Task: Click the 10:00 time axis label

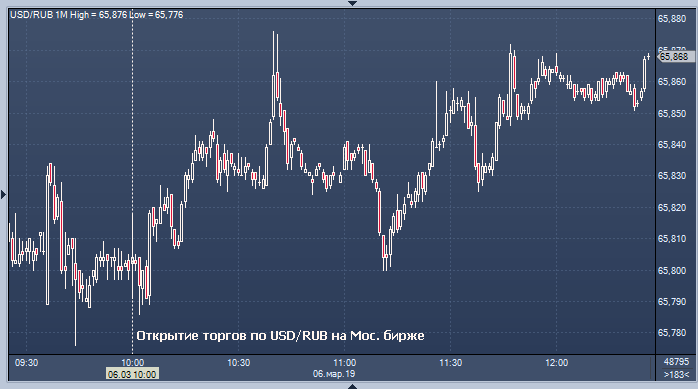Action: (x=133, y=363)
